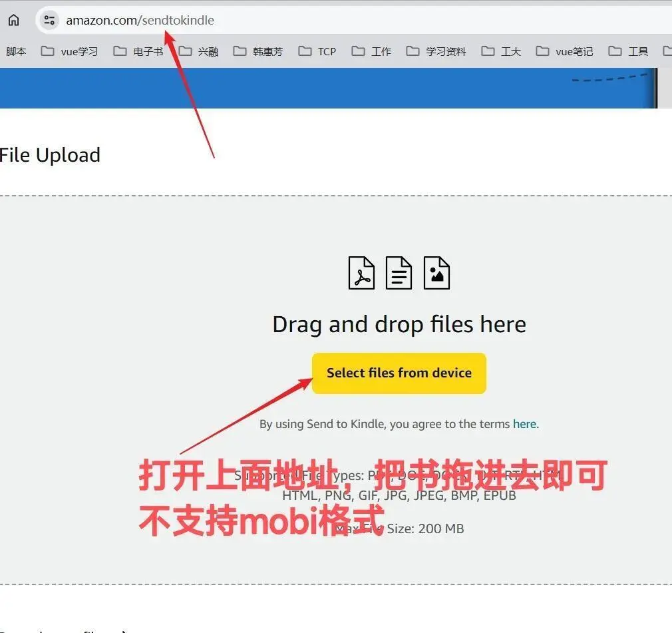The image size is (672, 633).
Task: Open the vue学习 bookmark folder
Action: coord(69,51)
